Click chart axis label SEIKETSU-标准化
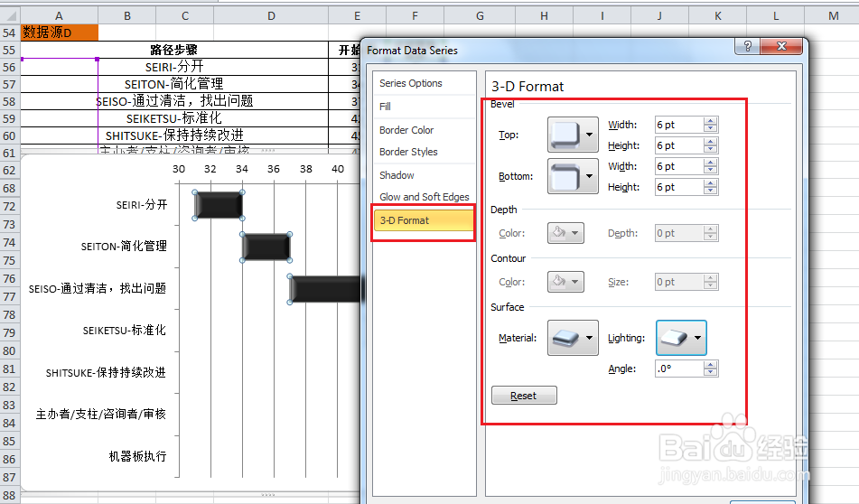This screenshot has width=859, height=504. pyautogui.click(x=125, y=331)
